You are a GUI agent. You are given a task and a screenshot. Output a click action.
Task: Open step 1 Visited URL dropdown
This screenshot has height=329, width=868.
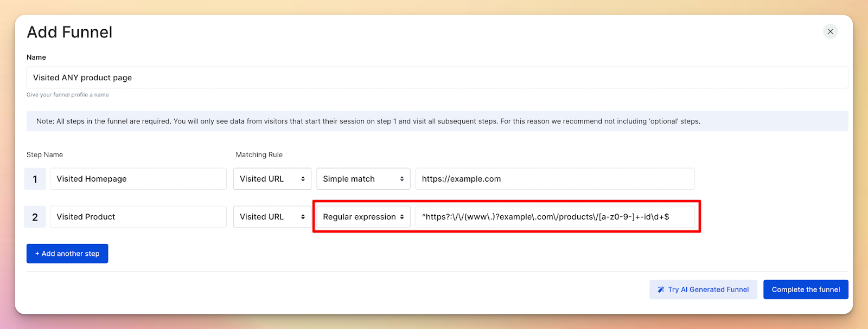coord(272,179)
